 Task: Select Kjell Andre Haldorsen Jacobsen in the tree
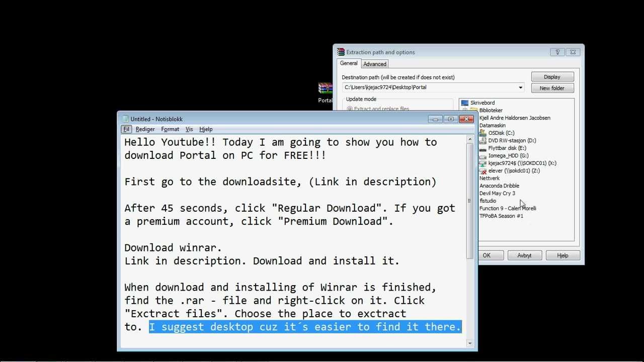tap(515, 118)
